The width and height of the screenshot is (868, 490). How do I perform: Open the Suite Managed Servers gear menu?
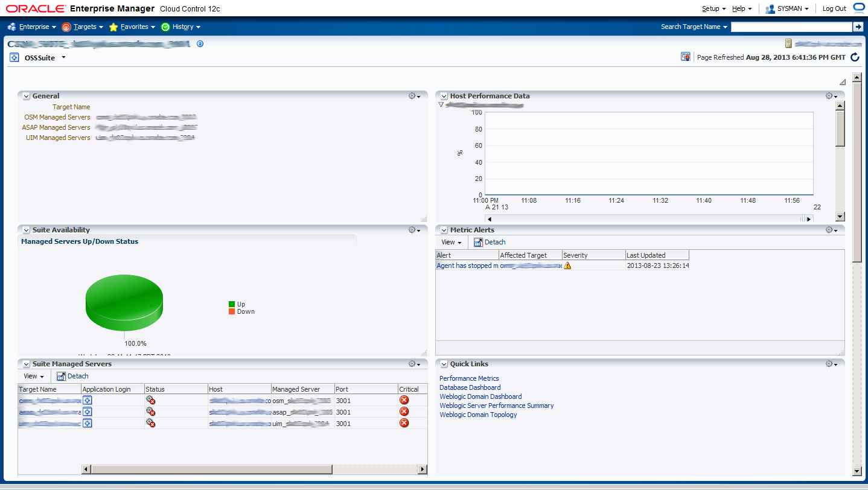(415, 364)
